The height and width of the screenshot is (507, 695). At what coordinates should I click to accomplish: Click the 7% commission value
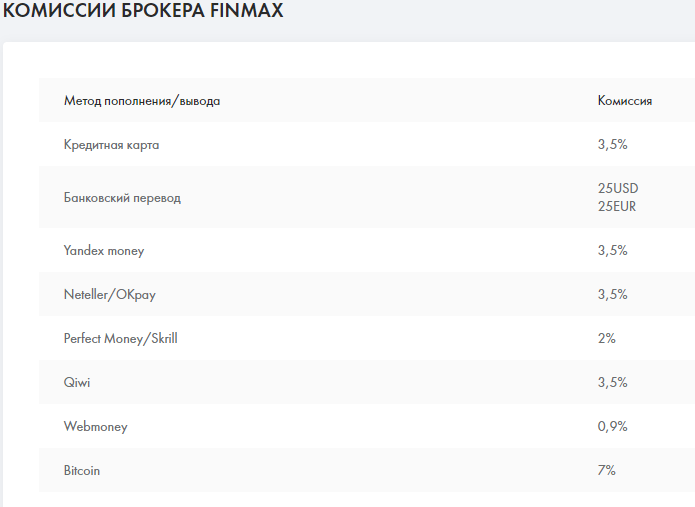[606, 471]
